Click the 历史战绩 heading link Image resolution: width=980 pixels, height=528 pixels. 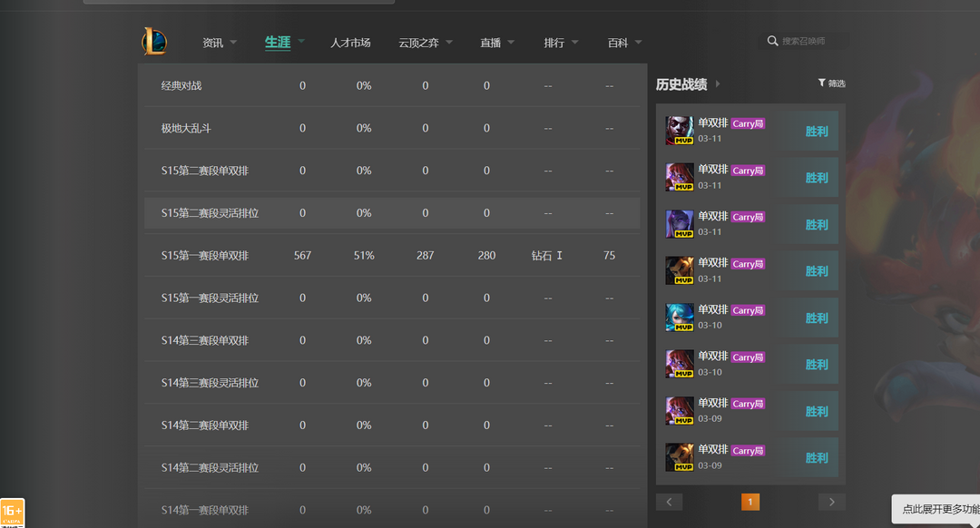[681, 83]
